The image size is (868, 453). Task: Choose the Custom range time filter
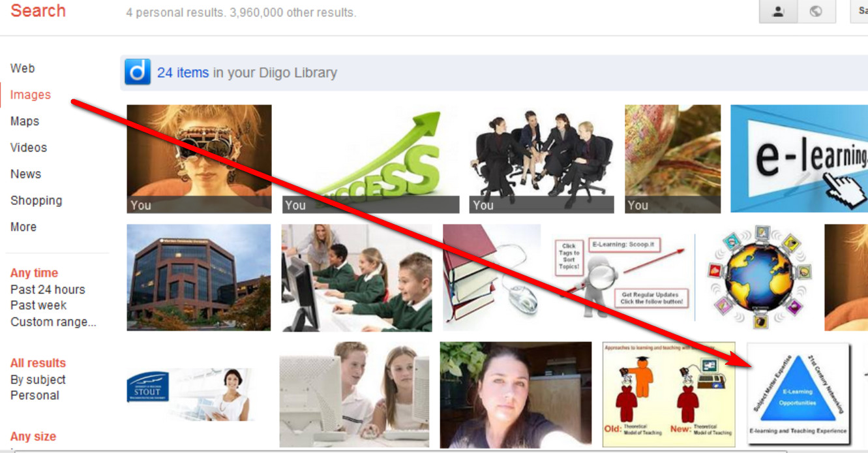click(x=53, y=322)
